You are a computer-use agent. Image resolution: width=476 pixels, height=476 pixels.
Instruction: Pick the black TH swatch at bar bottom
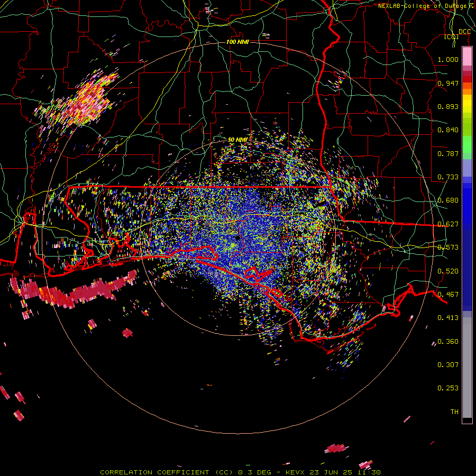[467, 420]
